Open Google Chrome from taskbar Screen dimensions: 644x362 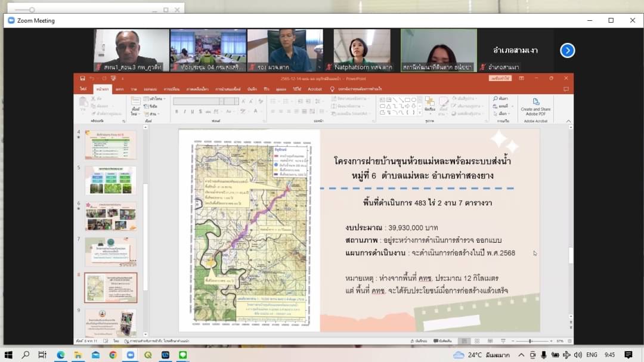pos(113,355)
